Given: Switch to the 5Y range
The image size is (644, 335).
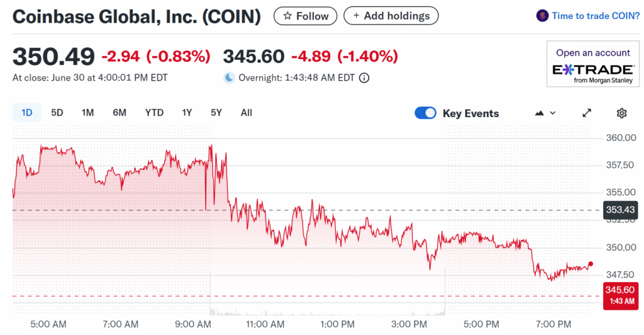Looking at the screenshot, I should [216, 113].
